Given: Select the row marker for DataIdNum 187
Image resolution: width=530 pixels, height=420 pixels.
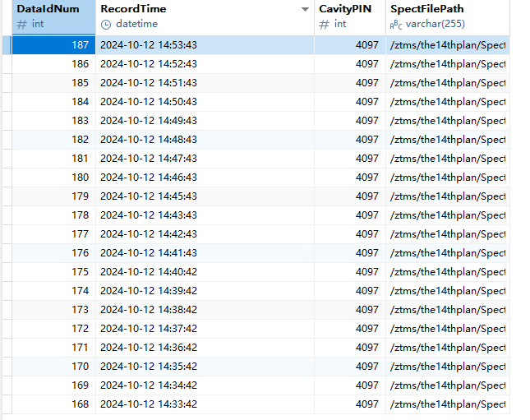Looking at the screenshot, I should coord(7,45).
